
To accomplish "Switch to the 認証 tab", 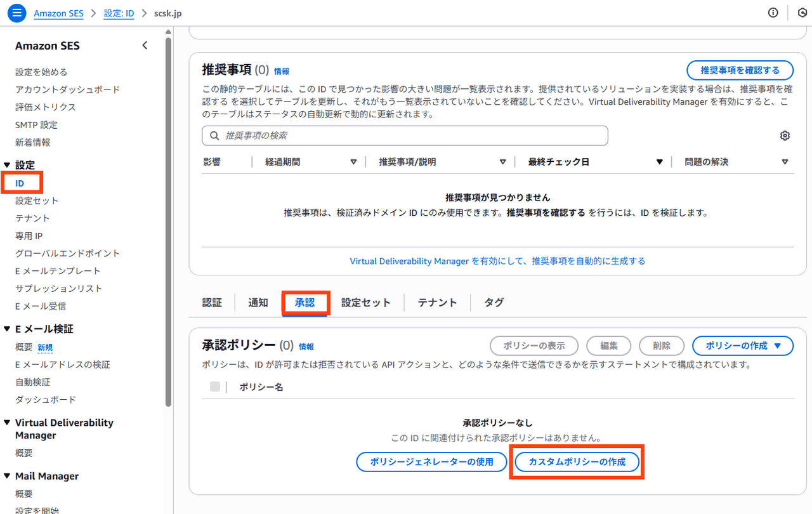I will (212, 303).
